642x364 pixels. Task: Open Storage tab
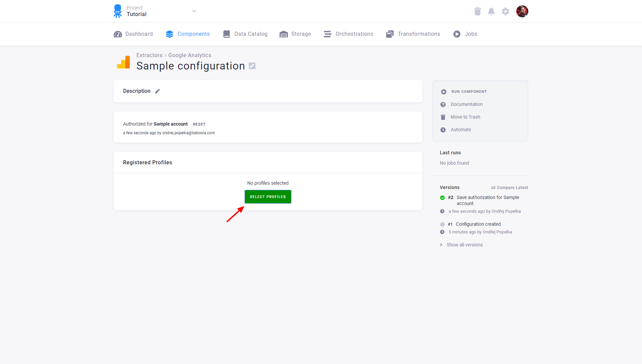coord(295,34)
